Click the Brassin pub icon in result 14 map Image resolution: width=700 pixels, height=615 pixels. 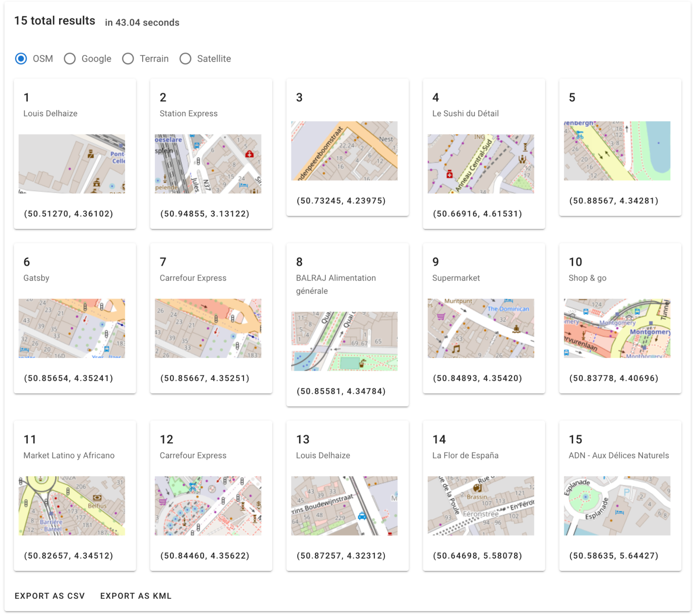click(477, 487)
